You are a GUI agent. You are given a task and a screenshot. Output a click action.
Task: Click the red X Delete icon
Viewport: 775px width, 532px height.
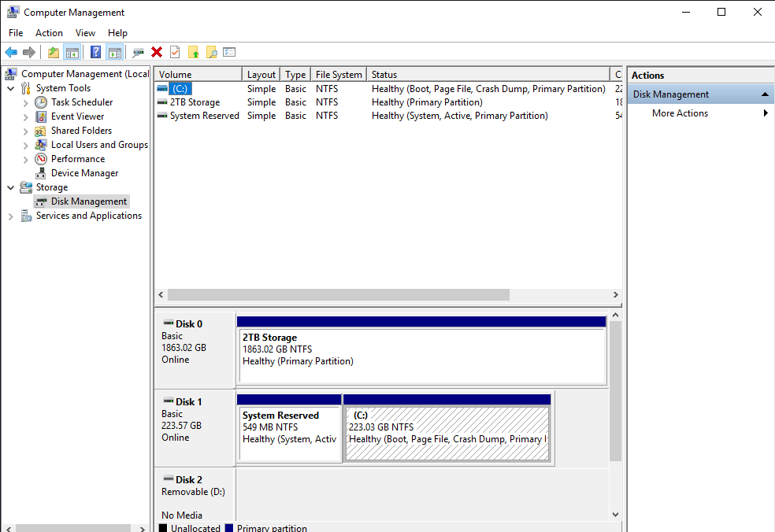tap(157, 52)
